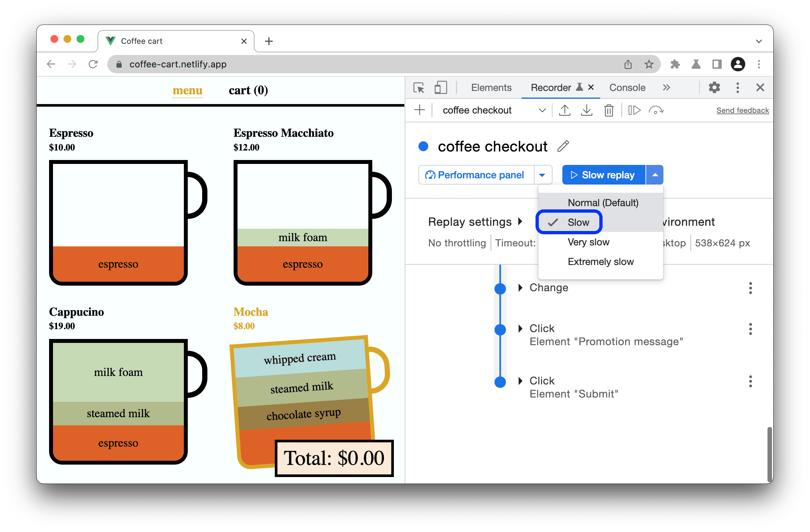Select Normal (Default) replay speed
810x532 pixels.
(x=601, y=202)
